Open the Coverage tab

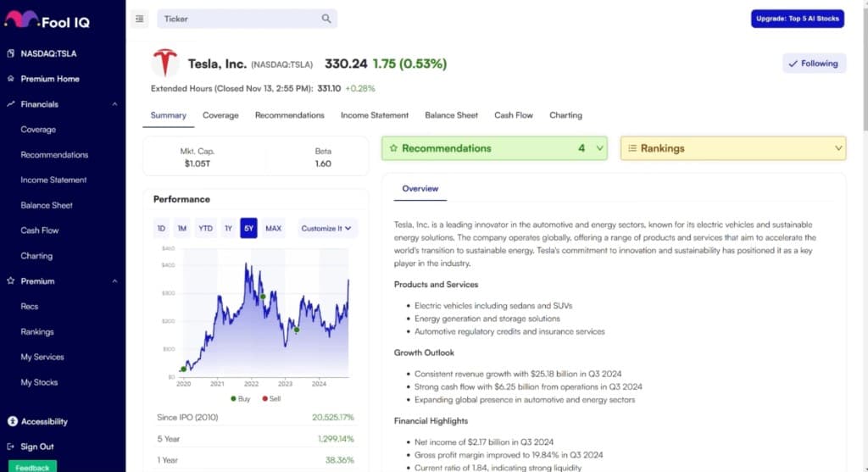pyautogui.click(x=220, y=115)
